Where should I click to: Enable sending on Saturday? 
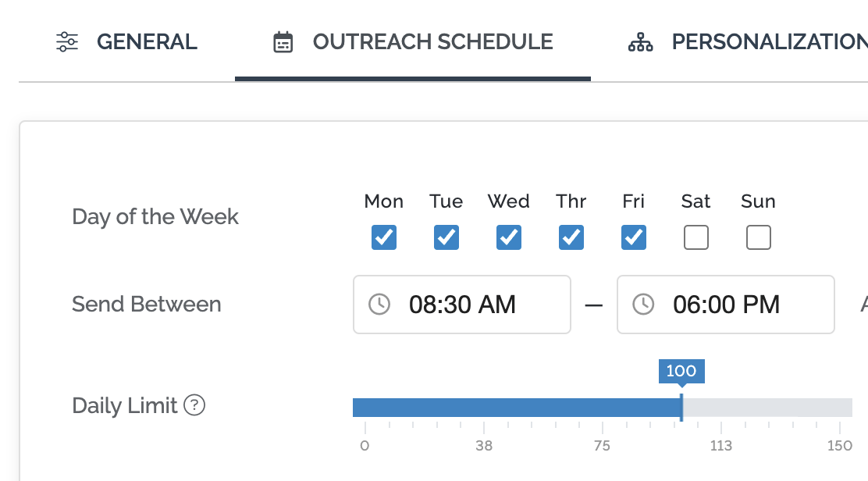[x=695, y=237]
